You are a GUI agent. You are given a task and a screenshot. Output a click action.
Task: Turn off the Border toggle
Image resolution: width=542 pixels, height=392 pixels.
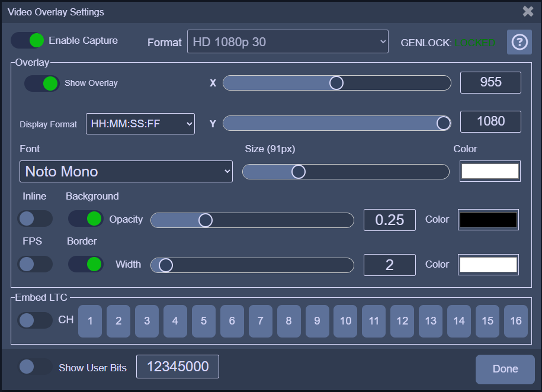pos(85,264)
